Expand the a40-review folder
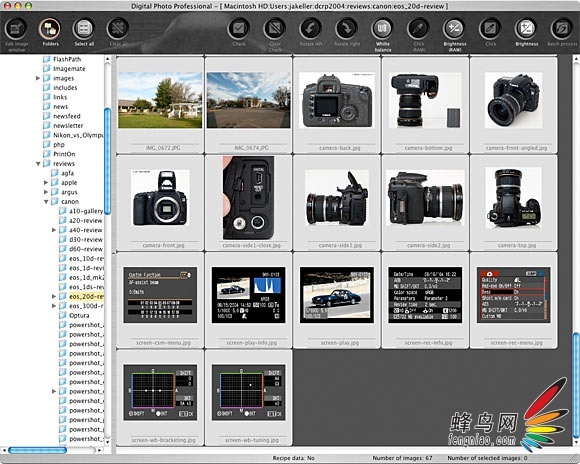 [54, 230]
